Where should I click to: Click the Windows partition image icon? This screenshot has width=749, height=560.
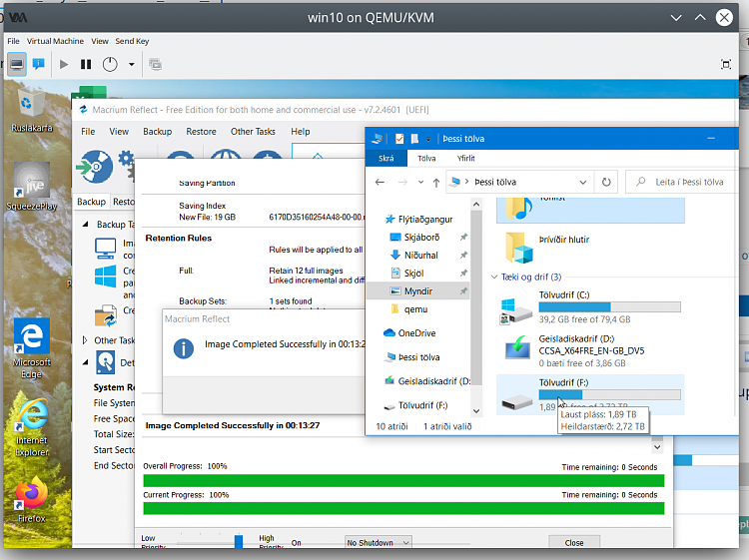[x=105, y=277]
